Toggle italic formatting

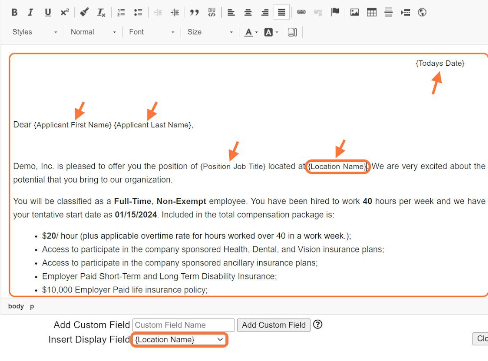point(31,13)
